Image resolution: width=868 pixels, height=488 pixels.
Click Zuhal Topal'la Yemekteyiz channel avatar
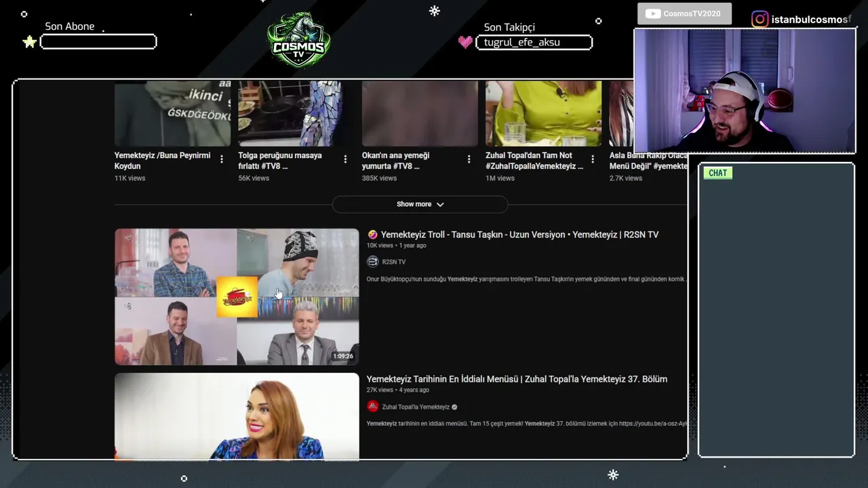point(372,407)
